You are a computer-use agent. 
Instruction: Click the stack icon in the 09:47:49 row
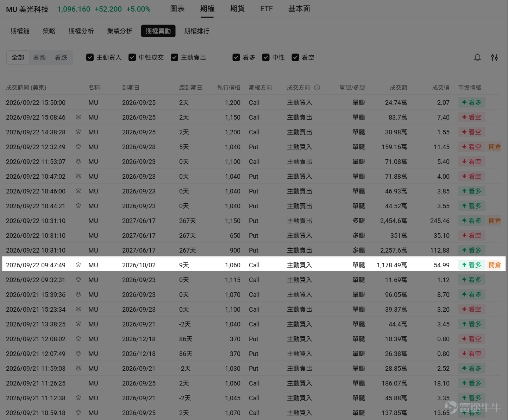[79, 265]
